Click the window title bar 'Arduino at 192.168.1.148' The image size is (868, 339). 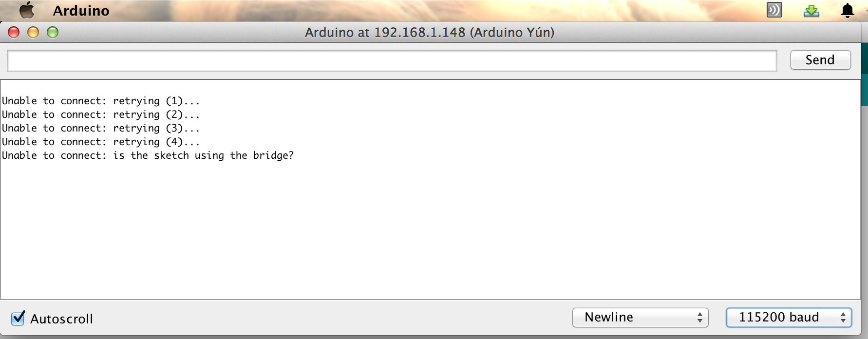pos(429,32)
